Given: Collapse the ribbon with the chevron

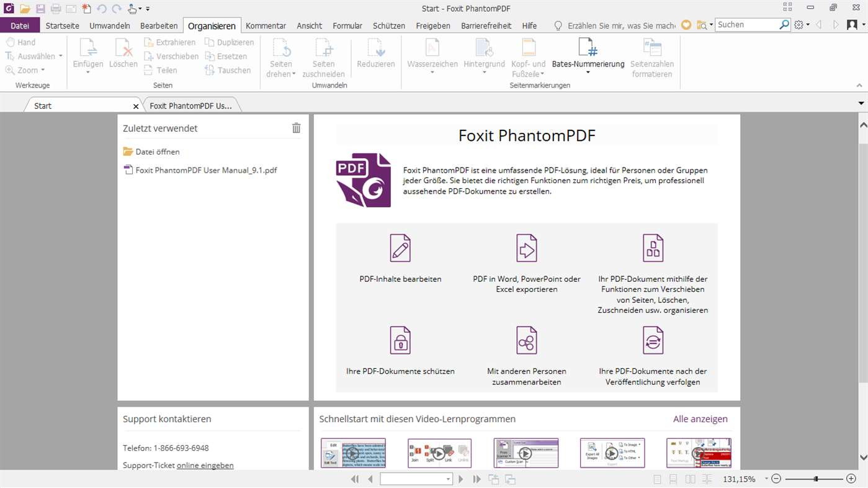Looking at the screenshot, I should (x=859, y=86).
